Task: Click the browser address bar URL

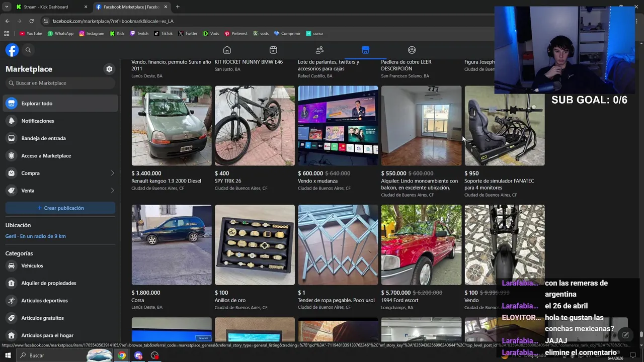Action: coord(113,21)
